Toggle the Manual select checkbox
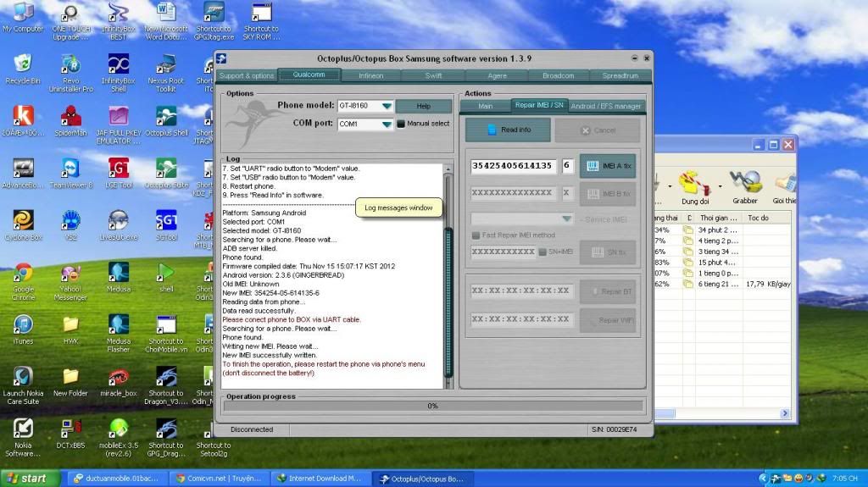The height and width of the screenshot is (487, 868). [401, 124]
